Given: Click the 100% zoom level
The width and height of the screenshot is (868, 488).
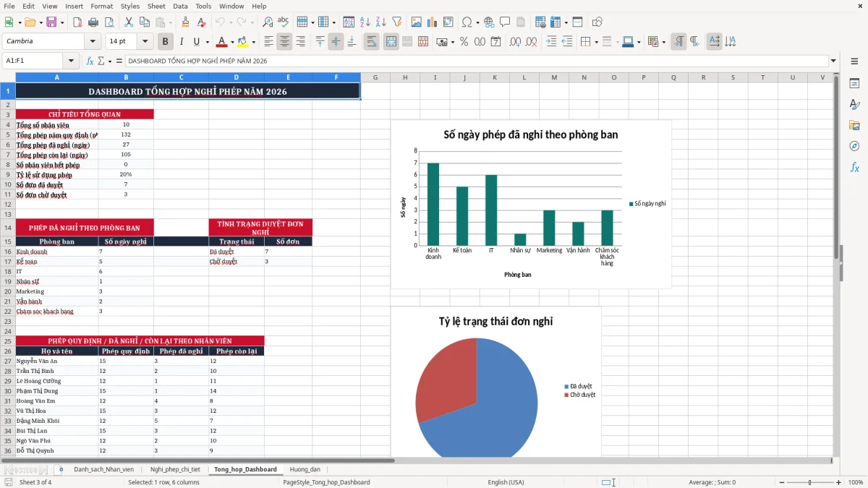Looking at the screenshot, I should (856, 482).
